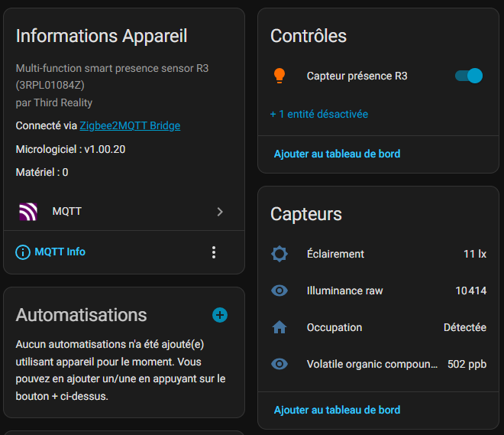
Task: Click the eye icon for Volatile organic compounds
Action: (x=279, y=364)
